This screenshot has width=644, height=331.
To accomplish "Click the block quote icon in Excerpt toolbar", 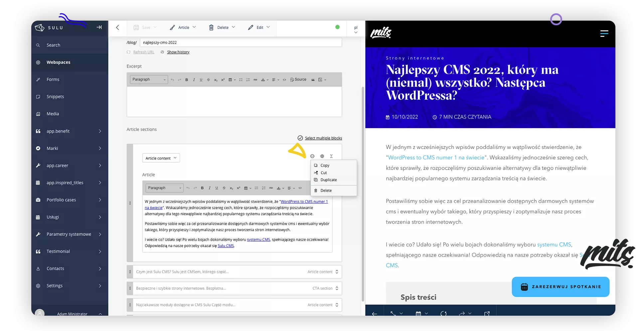I will point(313,80).
